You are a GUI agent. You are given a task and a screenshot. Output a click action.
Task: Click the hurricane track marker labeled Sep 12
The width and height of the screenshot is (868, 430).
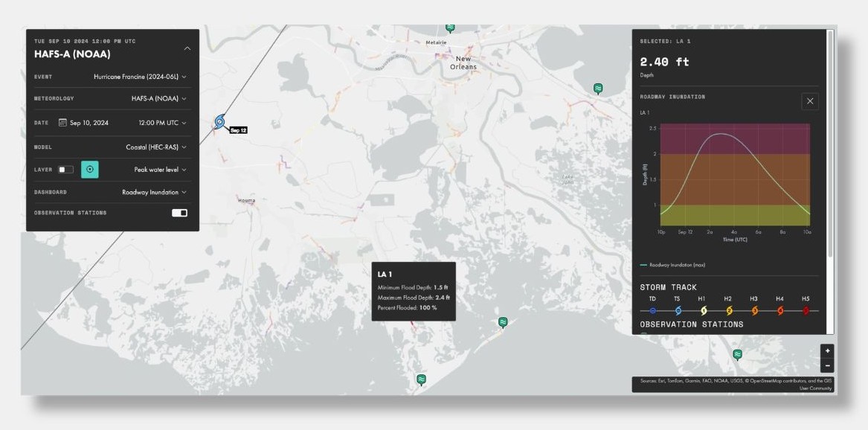(219, 122)
